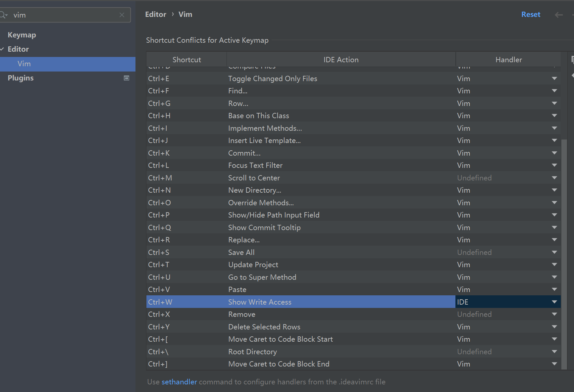The height and width of the screenshot is (392, 574).
Task: Click the Plugins settings indicator icon
Action: [126, 78]
